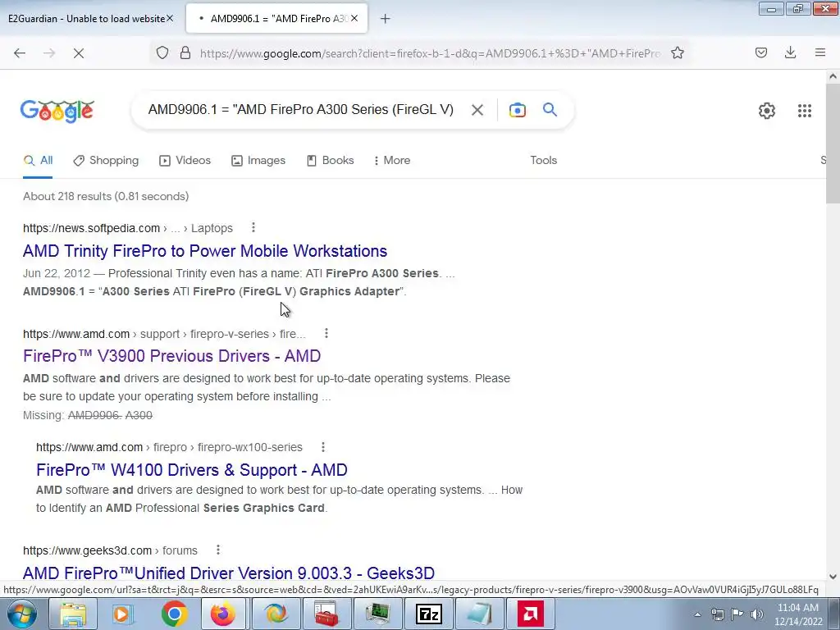Search by image with camera icon
840x630 pixels.
coord(517,110)
